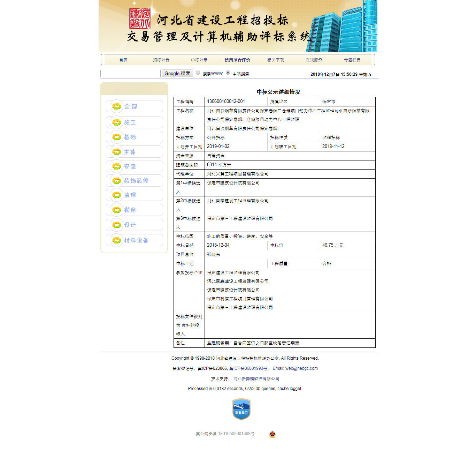Open 河北新奔腾软件有限公司 support link
The height and width of the screenshot is (465, 476).
[256, 379]
